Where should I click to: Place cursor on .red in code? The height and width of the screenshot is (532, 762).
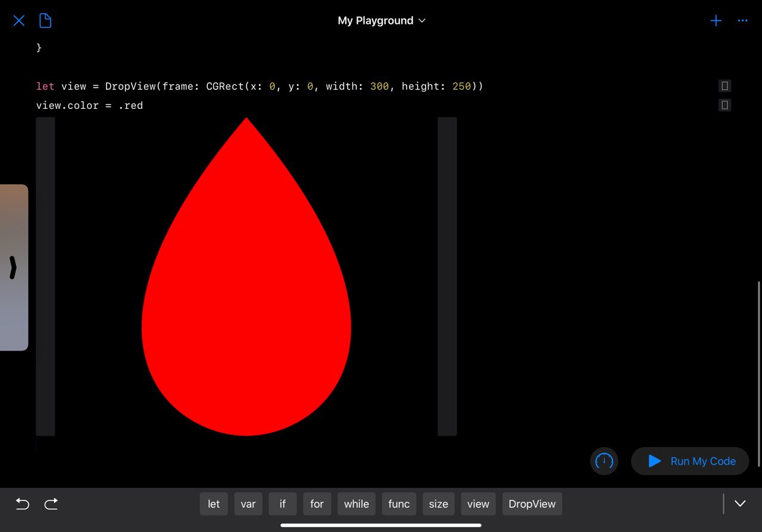pos(130,105)
